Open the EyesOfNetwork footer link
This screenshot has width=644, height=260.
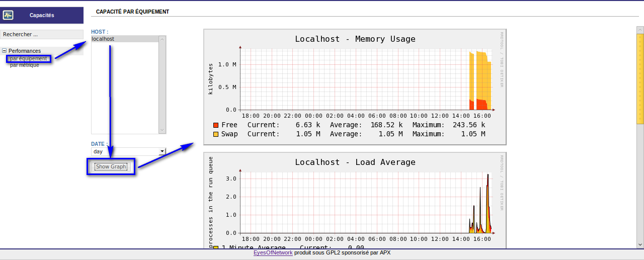(x=273, y=253)
